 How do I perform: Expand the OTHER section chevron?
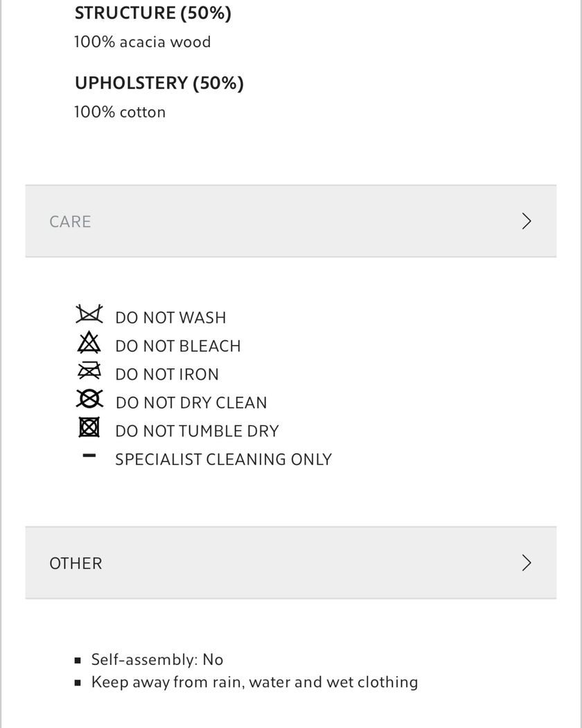tap(527, 562)
